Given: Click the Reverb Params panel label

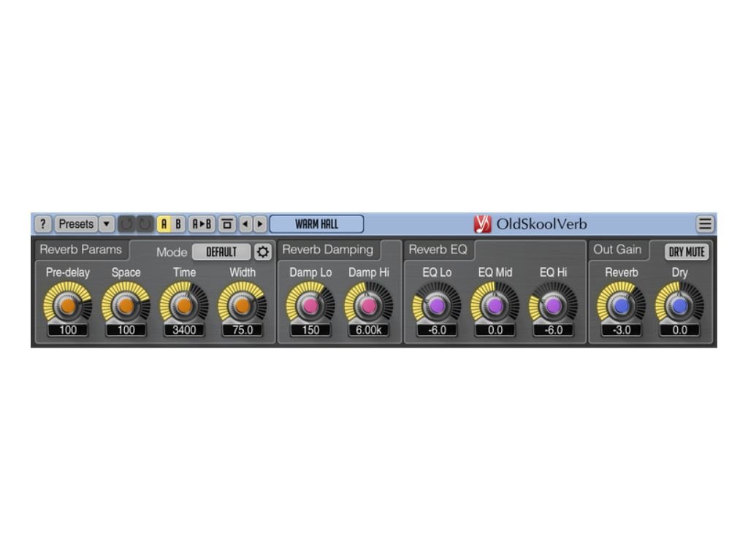Looking at the screenshot, I should pos(80,250).
